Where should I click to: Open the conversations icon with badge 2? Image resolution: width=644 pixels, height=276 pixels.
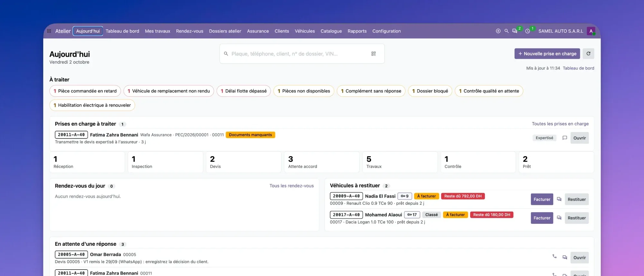[515, 31]
